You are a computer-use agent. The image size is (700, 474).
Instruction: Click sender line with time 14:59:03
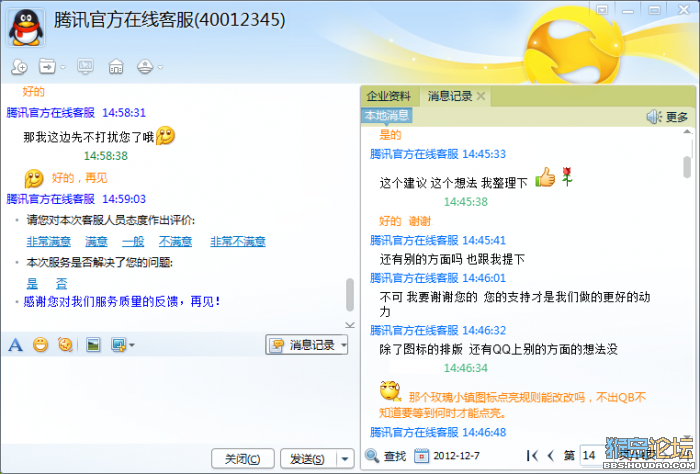(76, 199)
